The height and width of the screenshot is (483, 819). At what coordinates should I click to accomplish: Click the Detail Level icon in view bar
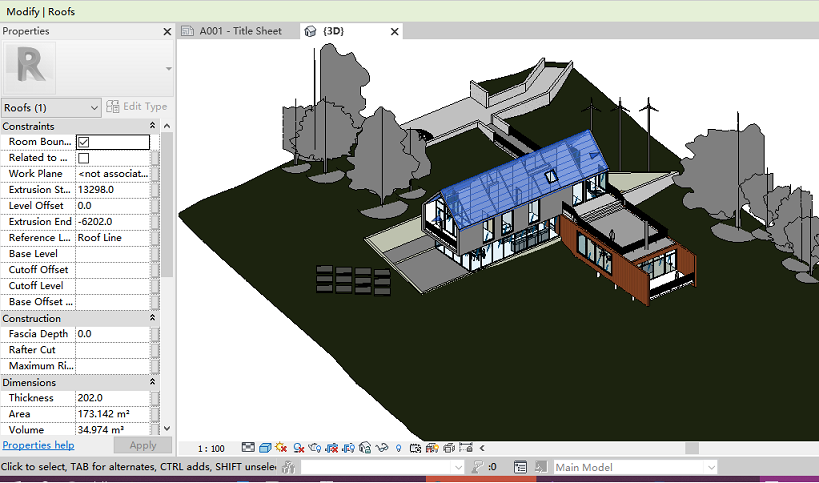point(248,448)
